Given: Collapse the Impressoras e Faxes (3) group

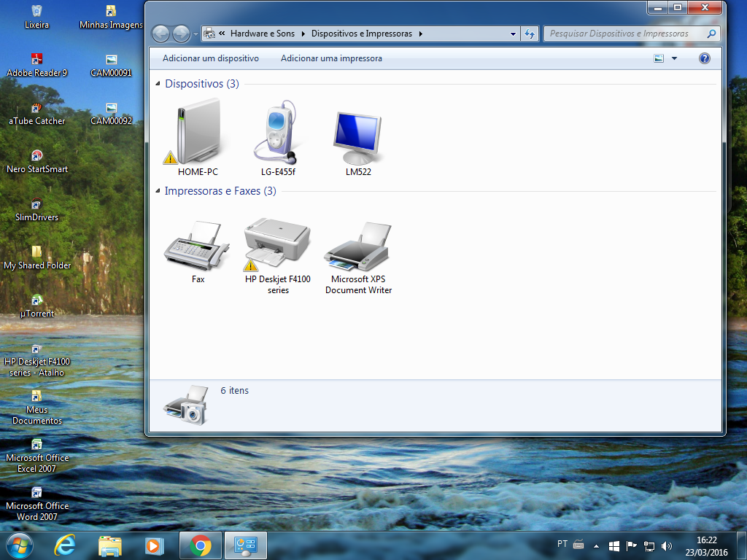Looking at the screenshot, I should (158, 191).
